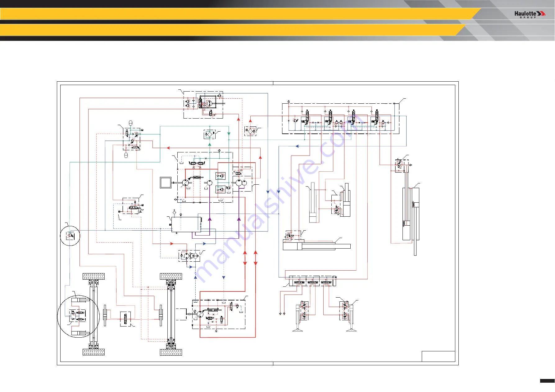Click the left stabilizer foot pad

(298, 330)
